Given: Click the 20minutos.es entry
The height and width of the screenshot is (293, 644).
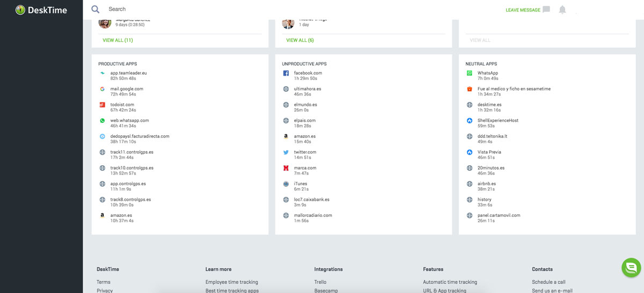Looking at the screenshot, I should (x=491, y=168).
